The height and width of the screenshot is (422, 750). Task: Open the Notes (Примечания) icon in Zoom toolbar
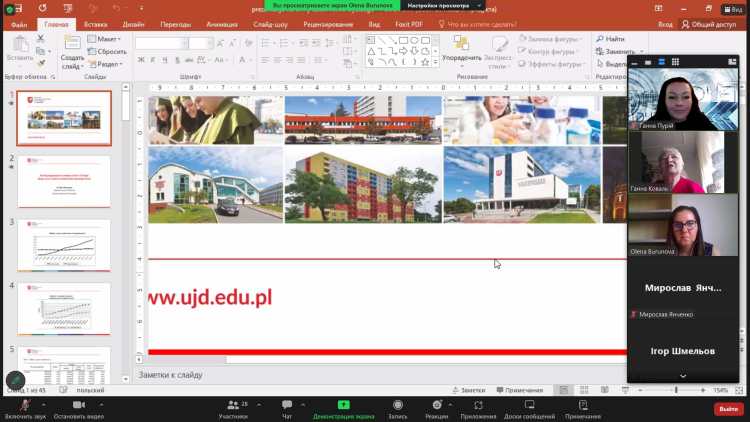583,404
